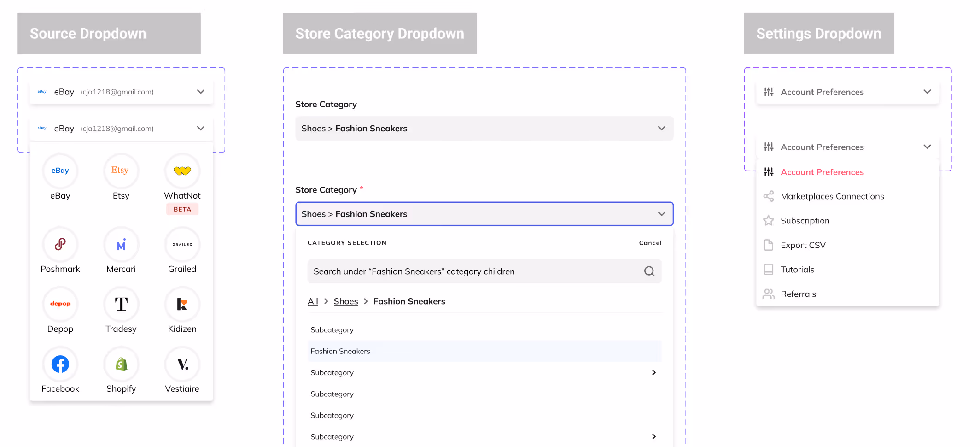Select Subscription in the settings menu
Viewport: 980px width, 447px height.
click(x=805, y=220)
